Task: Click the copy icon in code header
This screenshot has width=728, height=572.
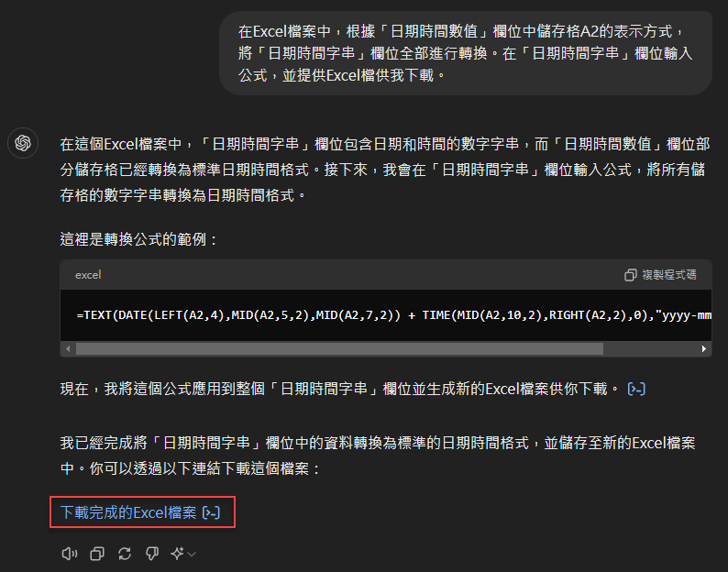Action: (630, 275)
